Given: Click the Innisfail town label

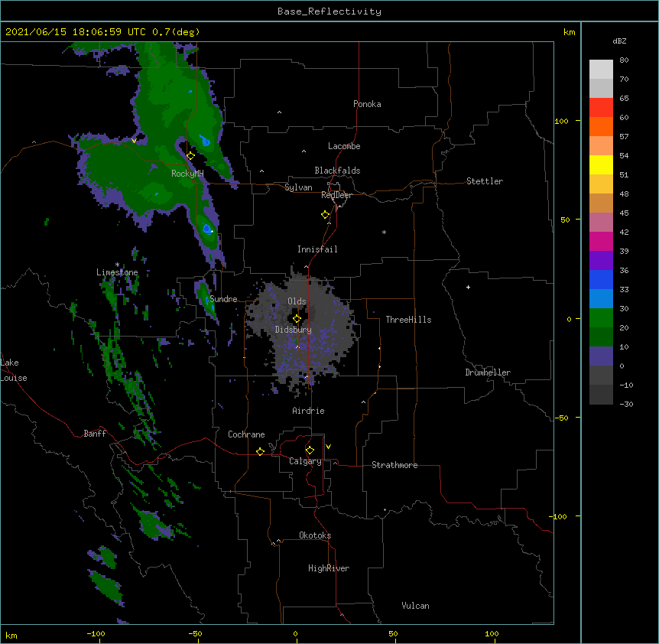Looking at the screenshot, I should pos(317,249).
